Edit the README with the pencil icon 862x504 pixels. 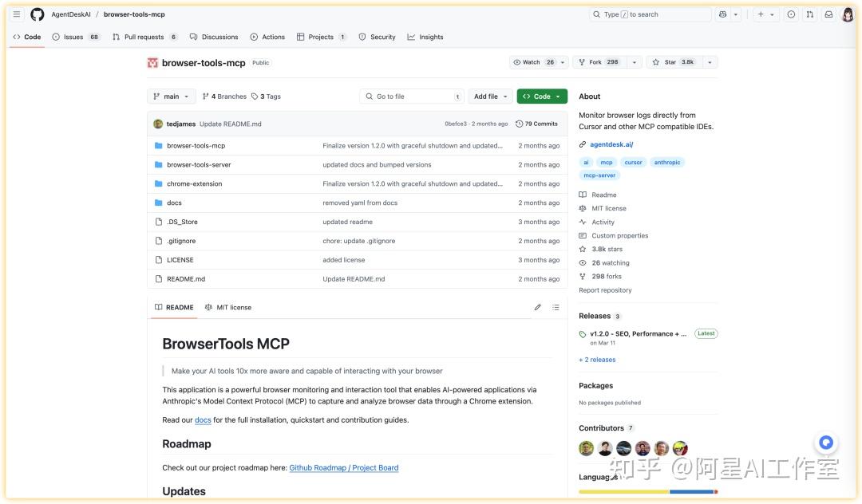[537, 306]
